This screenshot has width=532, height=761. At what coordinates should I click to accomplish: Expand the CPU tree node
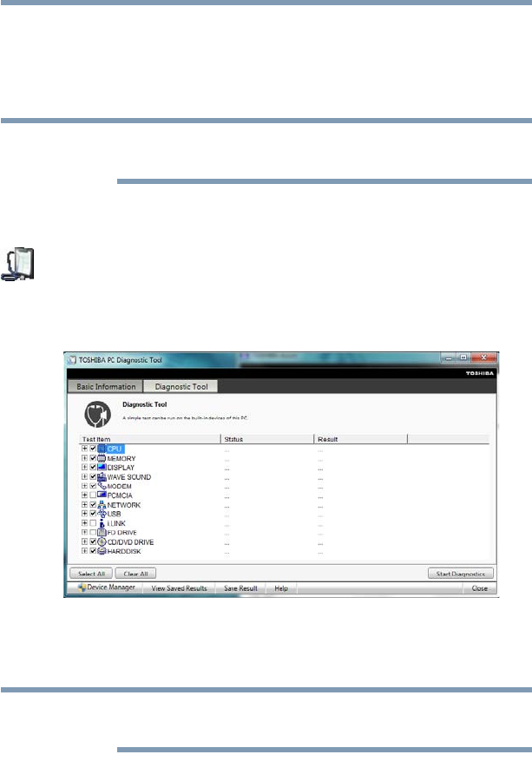(84, 449)
